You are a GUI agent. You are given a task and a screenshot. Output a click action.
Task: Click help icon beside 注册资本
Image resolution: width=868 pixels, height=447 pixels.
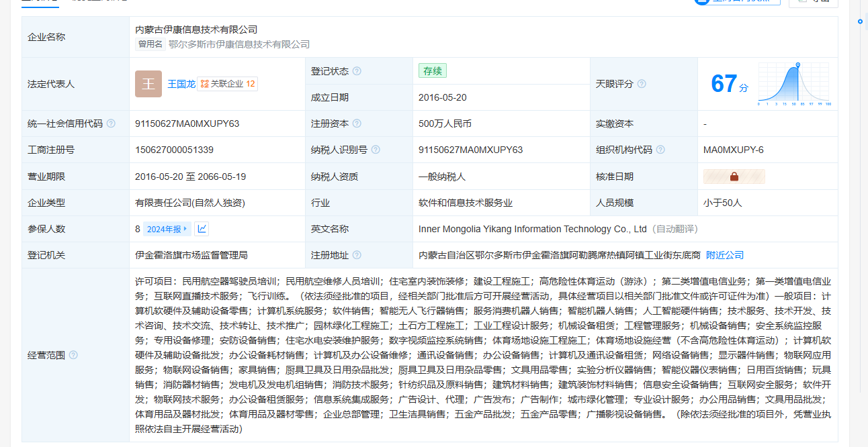357,123
